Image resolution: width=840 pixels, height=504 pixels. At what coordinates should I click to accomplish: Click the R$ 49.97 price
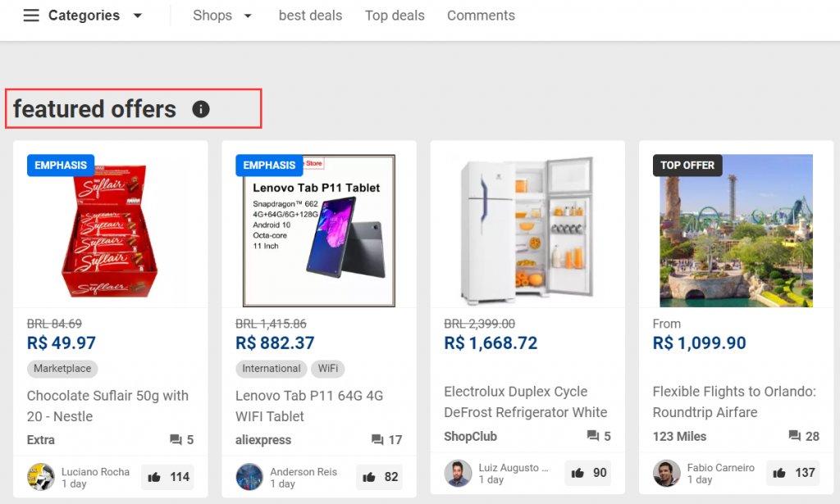61,343
